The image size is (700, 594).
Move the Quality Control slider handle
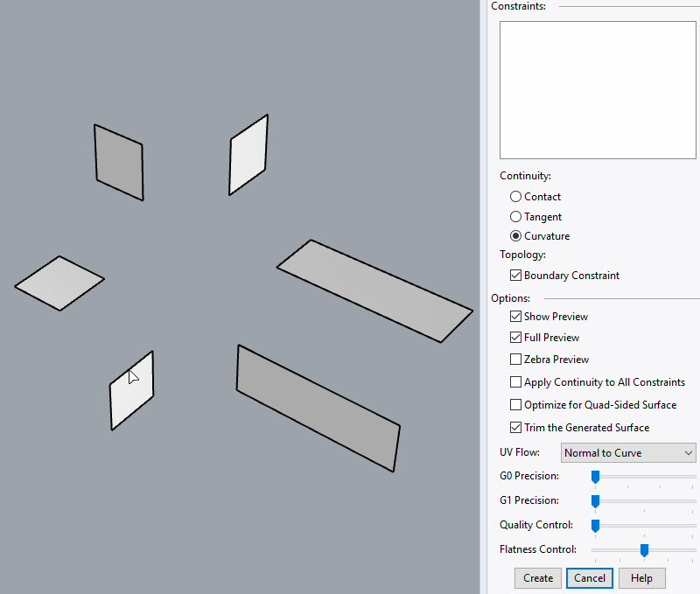click(x=596, y=526)
